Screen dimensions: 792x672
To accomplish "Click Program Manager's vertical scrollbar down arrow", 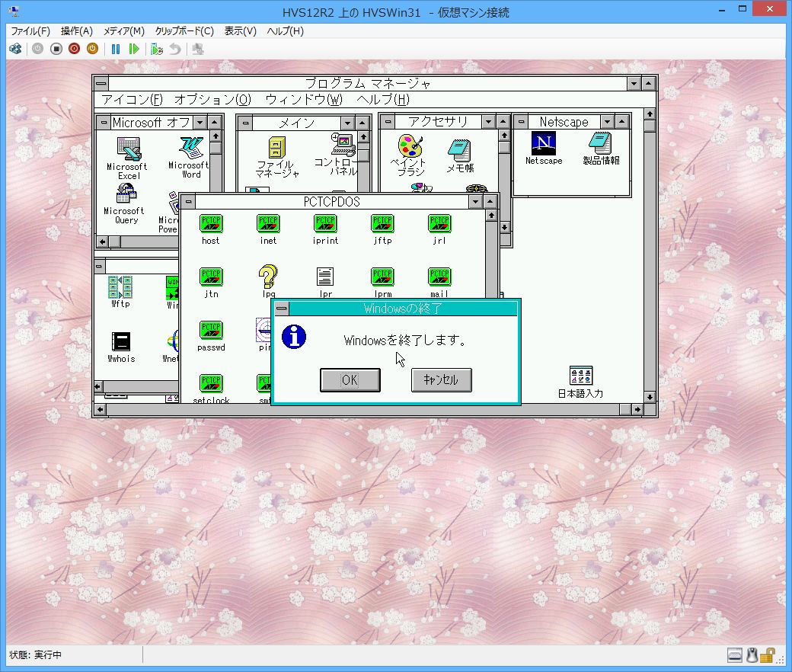I will click(x=650, y=397).
